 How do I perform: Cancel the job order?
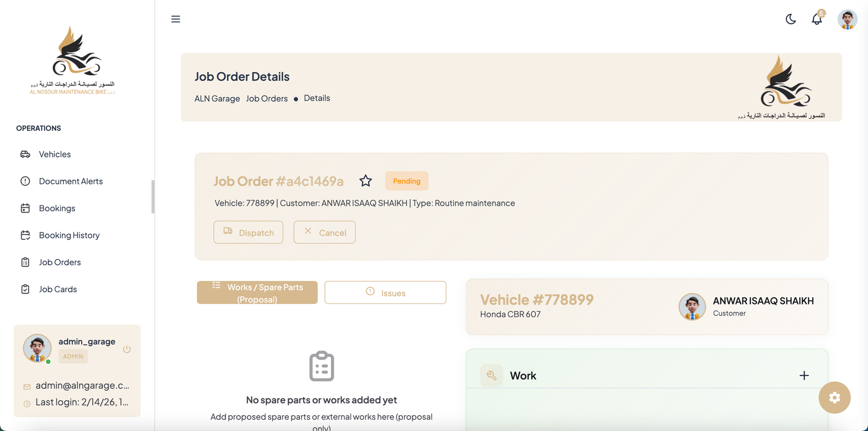[x=324, y=232]
